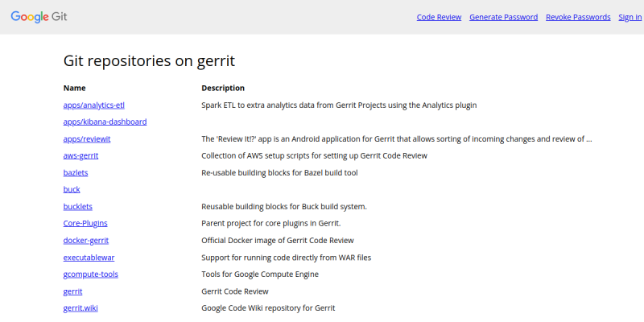
Task: Click the 'Support for running code directly from WAR' text
Action: [x=287, y=258]
